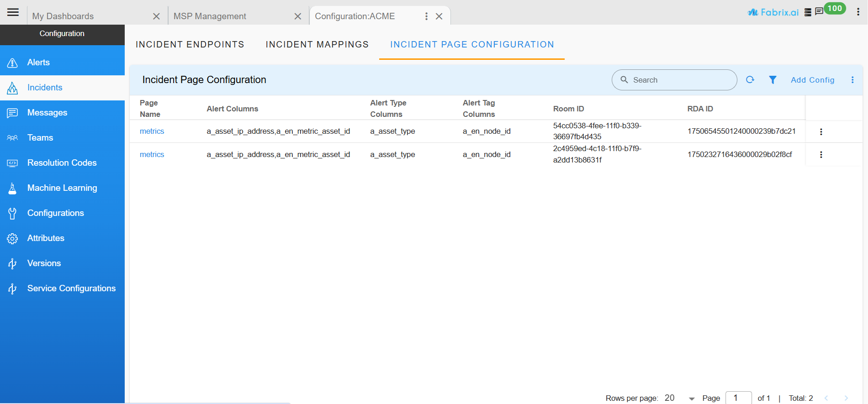Go to Resolution Codes in sidebar

[x=62, y=163]
